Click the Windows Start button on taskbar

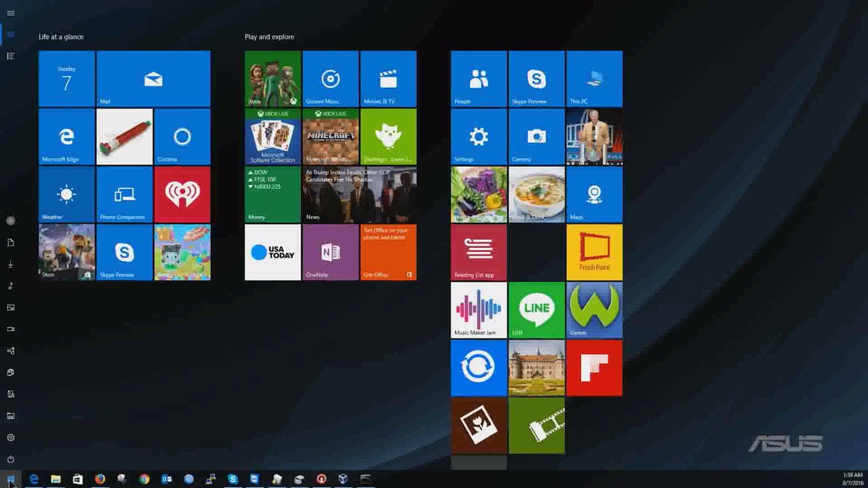click(x=10, y=479)
